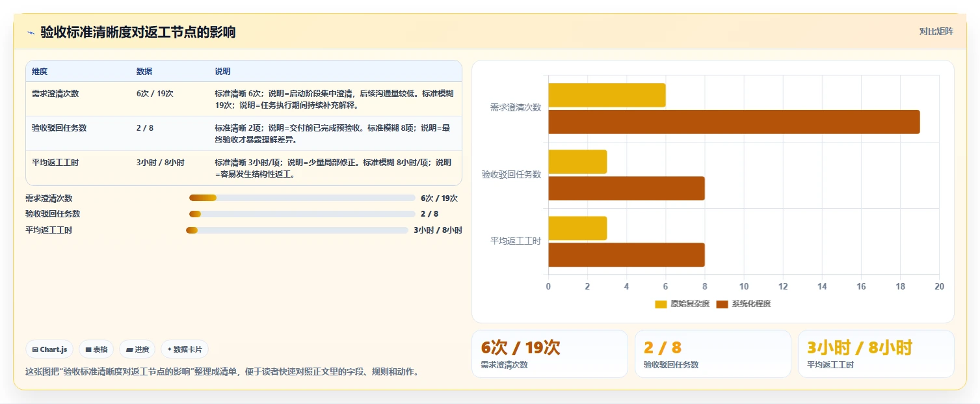Screen dimensions: 980x404
Task: Click the 验收驳回任务数 progress bar
Action: tap(302, 213)
